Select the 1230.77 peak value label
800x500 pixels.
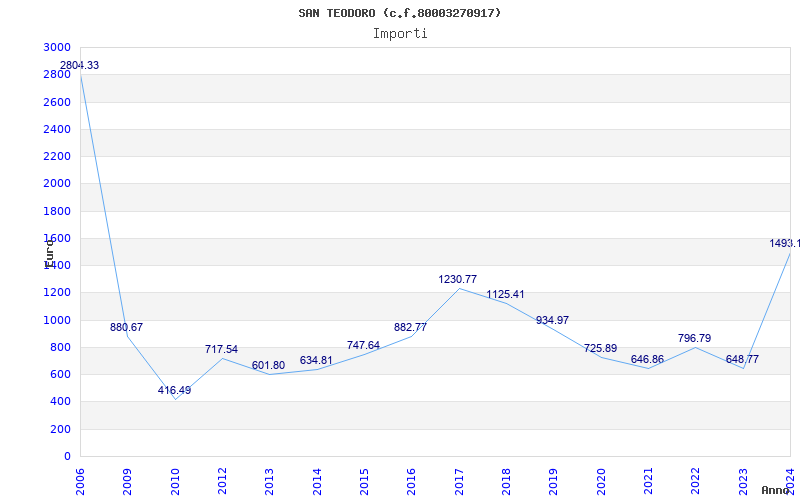[458, 279]
